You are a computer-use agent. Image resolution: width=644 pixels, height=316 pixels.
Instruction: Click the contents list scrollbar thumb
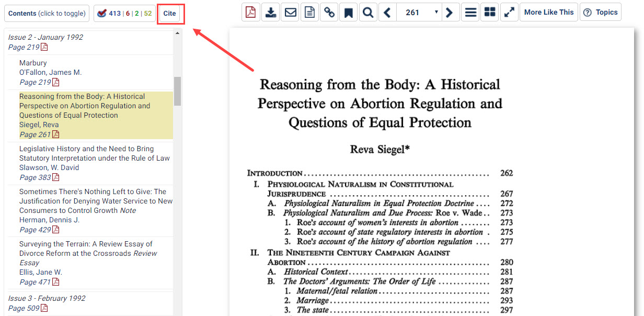pyautogui.click(x=177, y=91)
